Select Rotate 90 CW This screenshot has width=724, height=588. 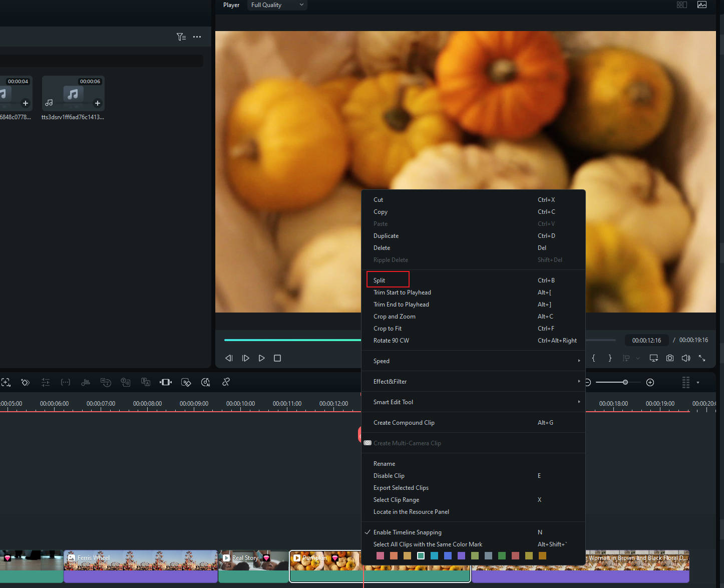tap(473, 341)
